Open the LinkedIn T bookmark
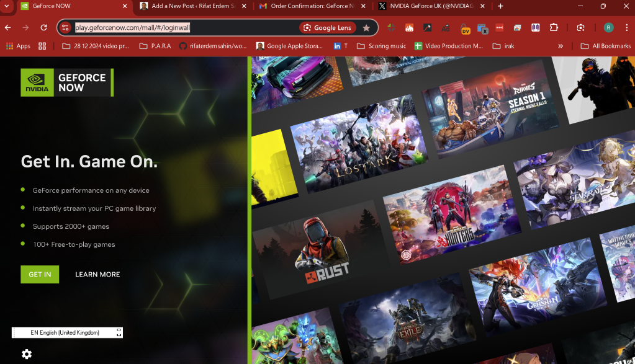The image size is (635, 364). [x=341, y=46]
